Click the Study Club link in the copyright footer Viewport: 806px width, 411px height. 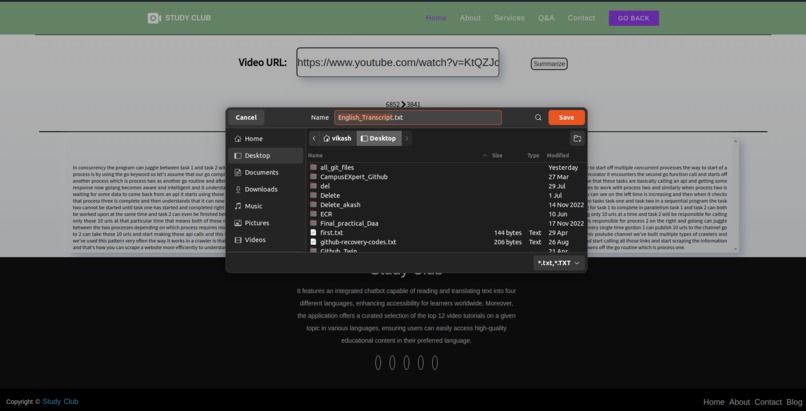click(x=61, y=402)
